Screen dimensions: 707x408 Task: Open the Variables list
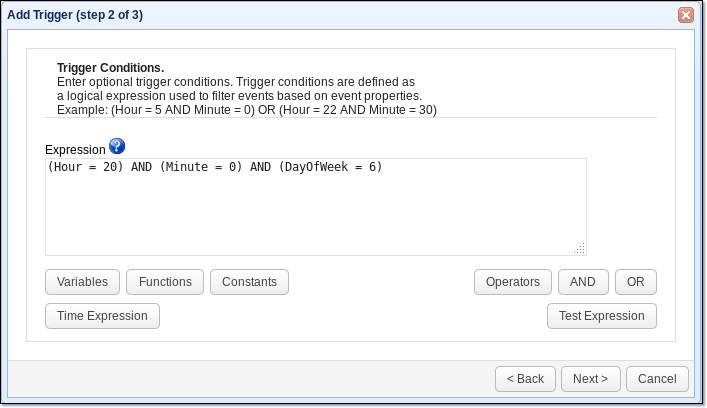pyautogui.click(x=82, y=282)
